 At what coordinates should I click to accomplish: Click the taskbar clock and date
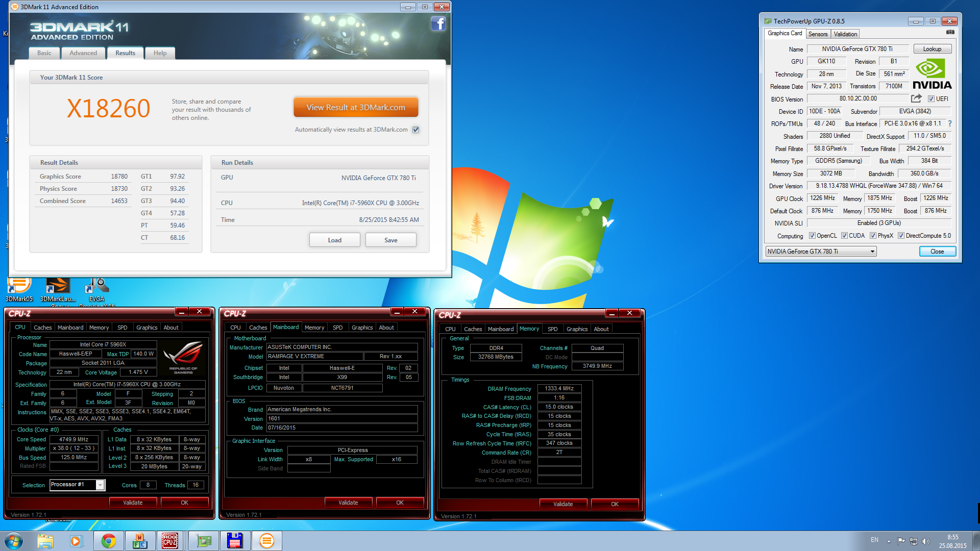pyautogui.click(x=952, y=541)
